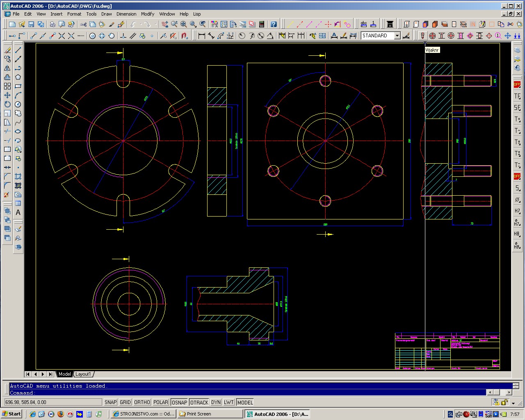Select the Multiline Text 'A' tool
525x420 pixels.
(18, 212)
